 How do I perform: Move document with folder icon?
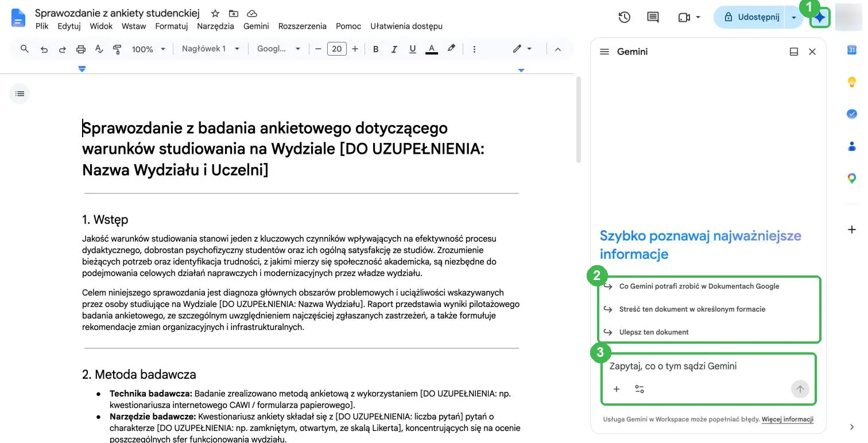point(233,13)
